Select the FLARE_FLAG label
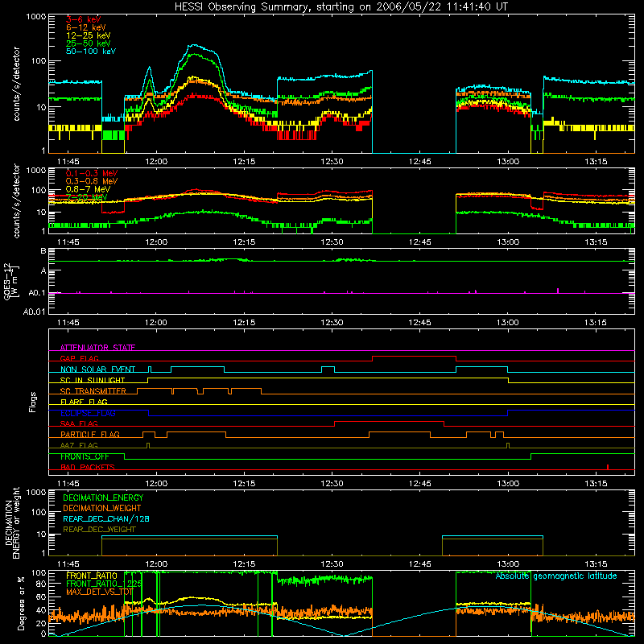This screenshot has height=644, width=644. (84, 402)
